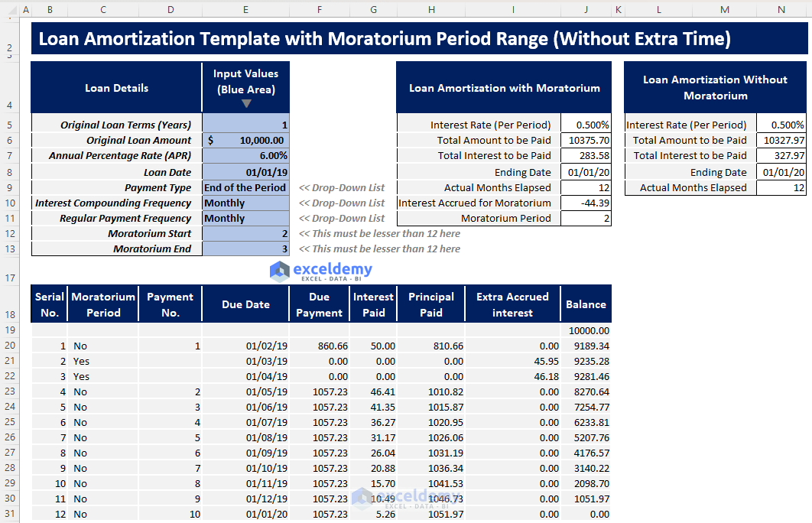
Task: Click the Input Values (Blue Area) header
Action: (245, 87)
